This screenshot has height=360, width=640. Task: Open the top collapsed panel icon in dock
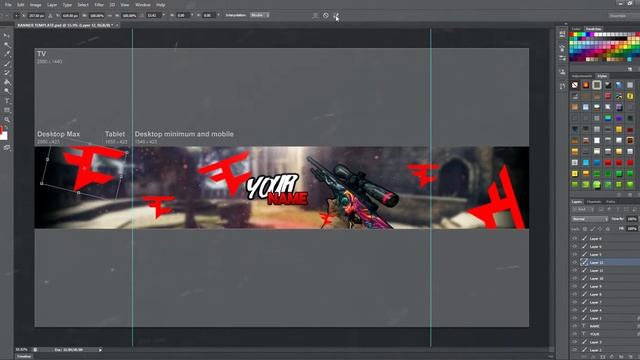[x=562, y=34]
